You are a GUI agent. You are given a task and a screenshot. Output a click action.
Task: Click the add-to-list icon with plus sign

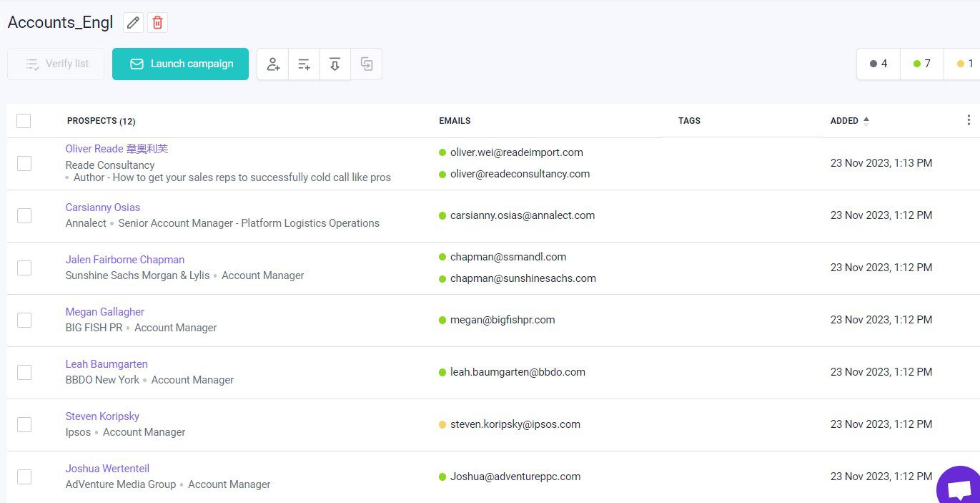click(304, 64)
